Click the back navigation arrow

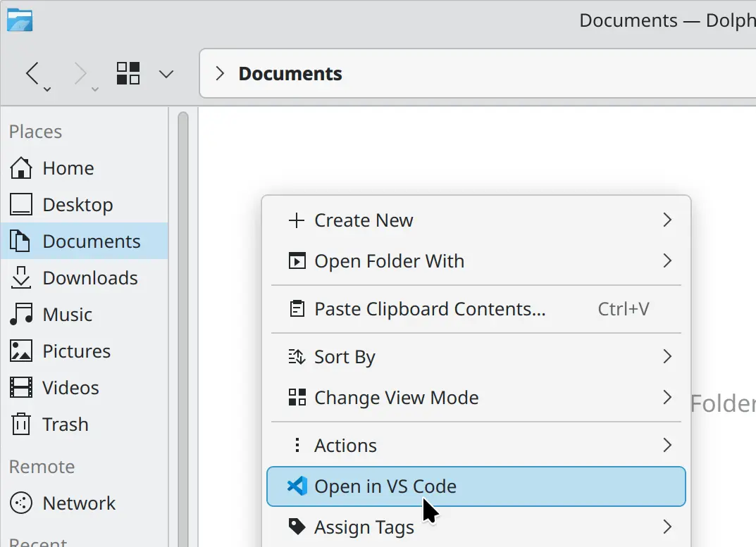coord(33,73)
